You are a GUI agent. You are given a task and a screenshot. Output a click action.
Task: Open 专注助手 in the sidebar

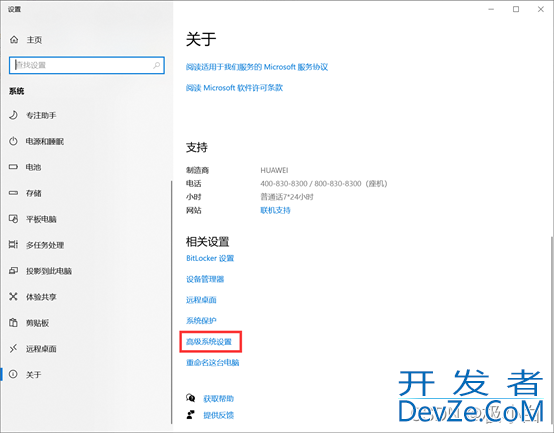(x=41, y=115)
